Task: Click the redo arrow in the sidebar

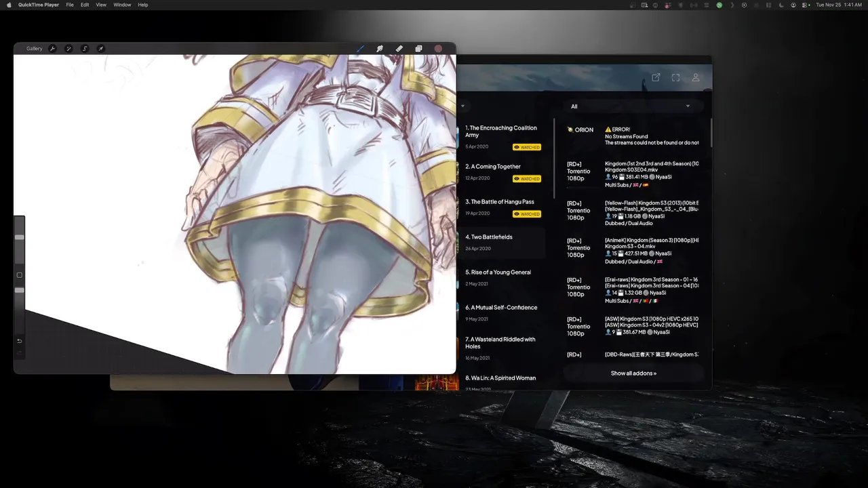Action: tap(20, 353)
